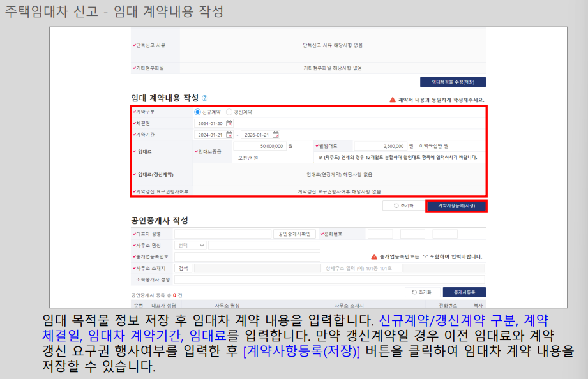
Task: Click the 임대목적물 수정(저장) button
Action: click(453, 82)
